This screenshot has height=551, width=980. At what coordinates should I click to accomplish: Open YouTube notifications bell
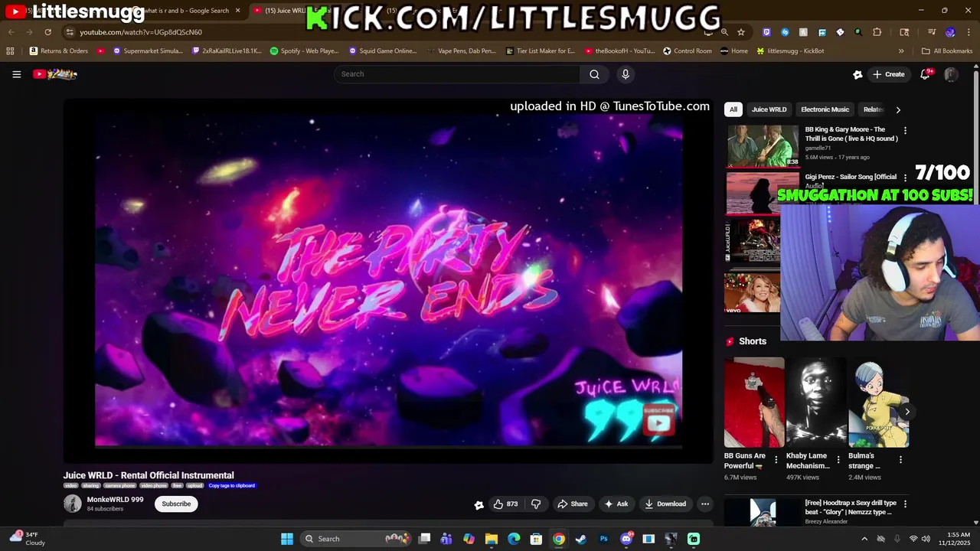925,74
